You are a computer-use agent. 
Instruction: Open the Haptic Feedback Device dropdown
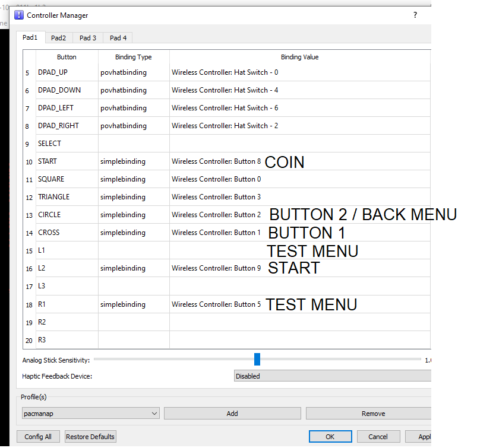pos(333,376)
